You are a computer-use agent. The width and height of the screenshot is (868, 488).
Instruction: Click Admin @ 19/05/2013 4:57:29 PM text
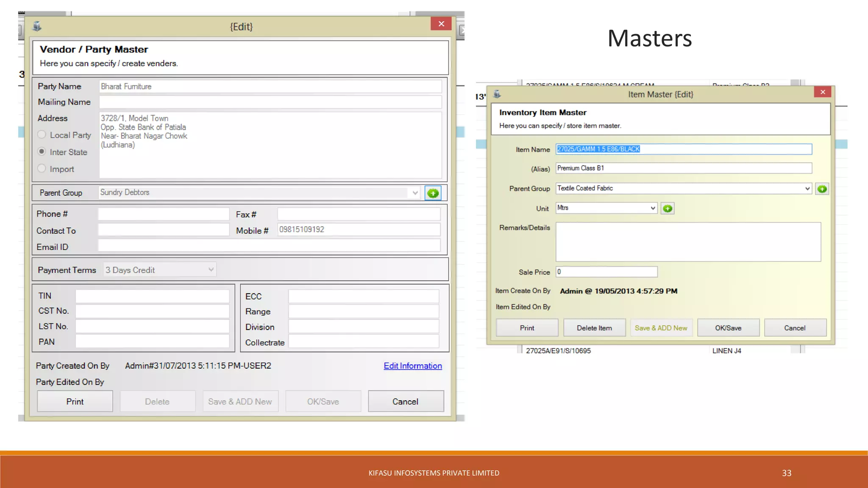pos(618,291)
